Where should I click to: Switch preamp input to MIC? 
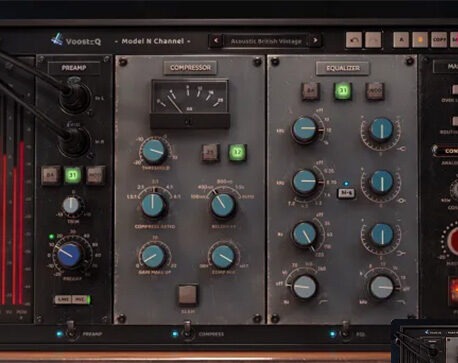(80, 300)
